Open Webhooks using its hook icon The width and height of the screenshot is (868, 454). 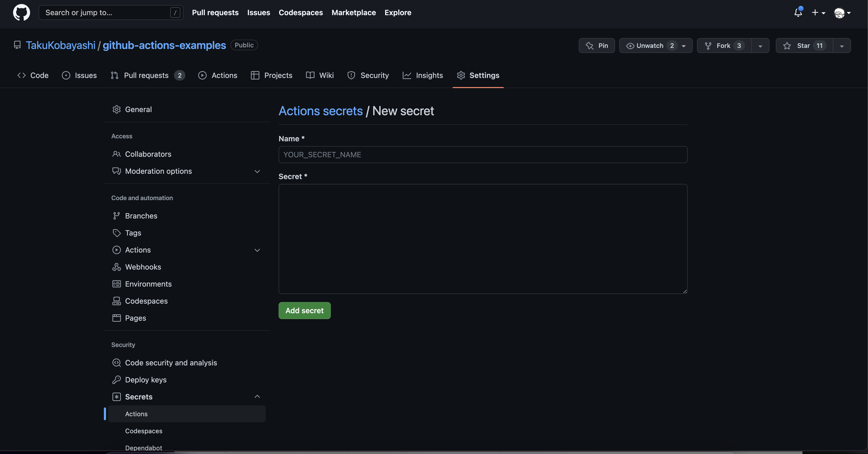click(x=116, y=267)
